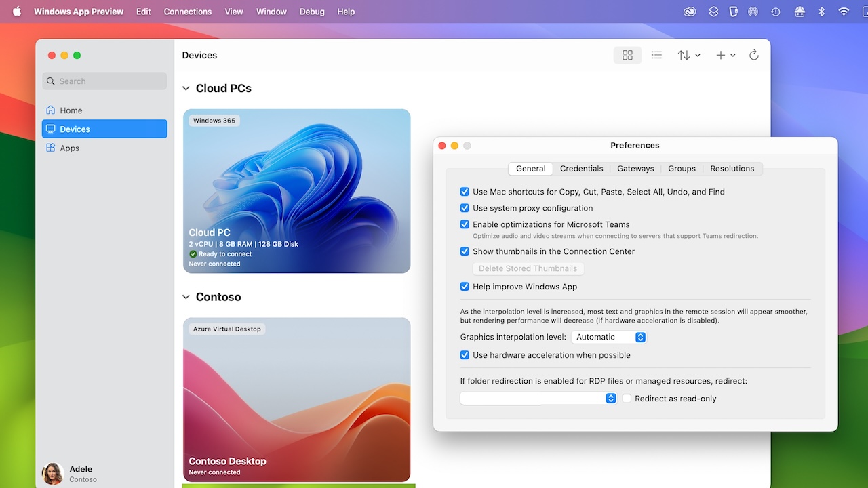Screen dimensions: 868x488
Task: Toggle Use hardware acceleration when possible
Action: (465, 355)
